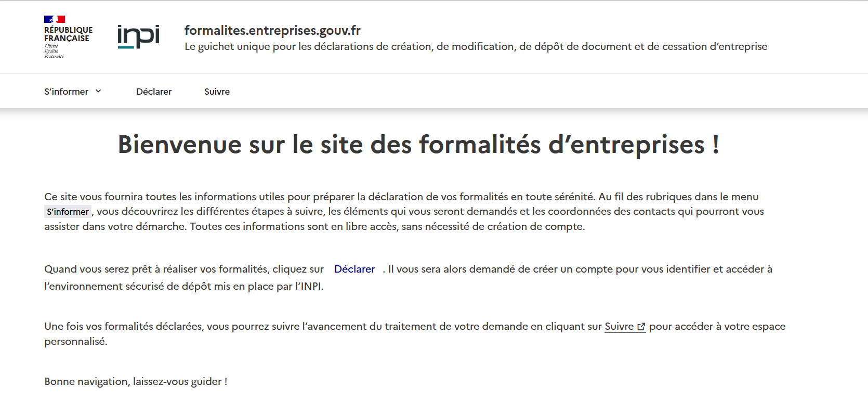Click the formalites.entreprises.gouv.fr site title

pos(272,31)
